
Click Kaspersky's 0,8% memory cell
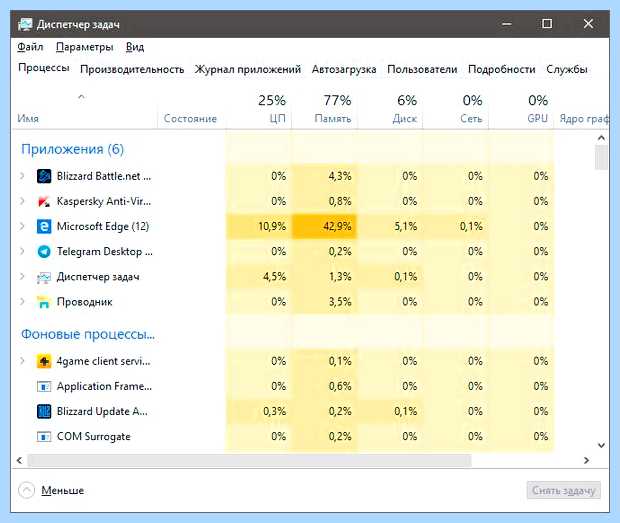click(325, 201)
